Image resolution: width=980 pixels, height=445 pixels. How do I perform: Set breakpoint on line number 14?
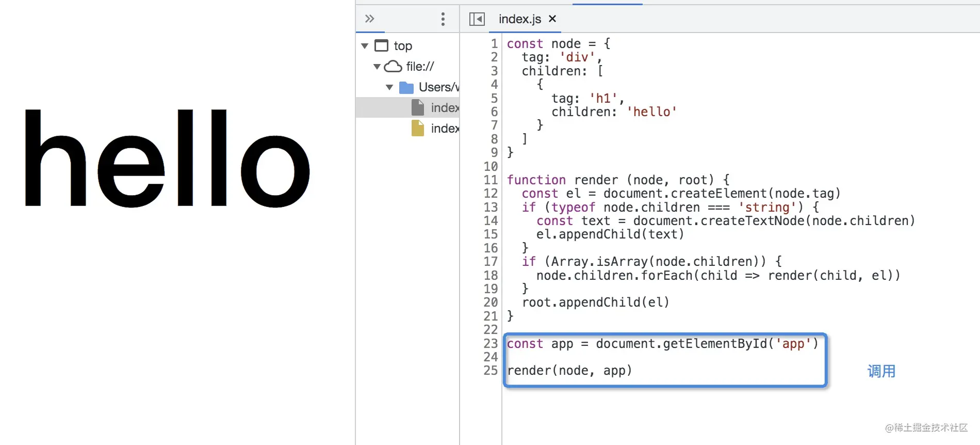tap(491, 221)
